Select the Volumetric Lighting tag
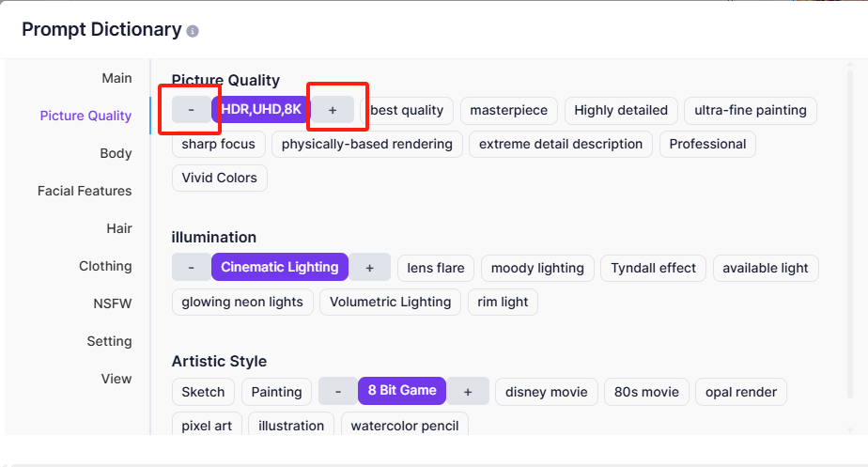Image resolution: width=868 pixels, height=467 pixels. (390, 302)
